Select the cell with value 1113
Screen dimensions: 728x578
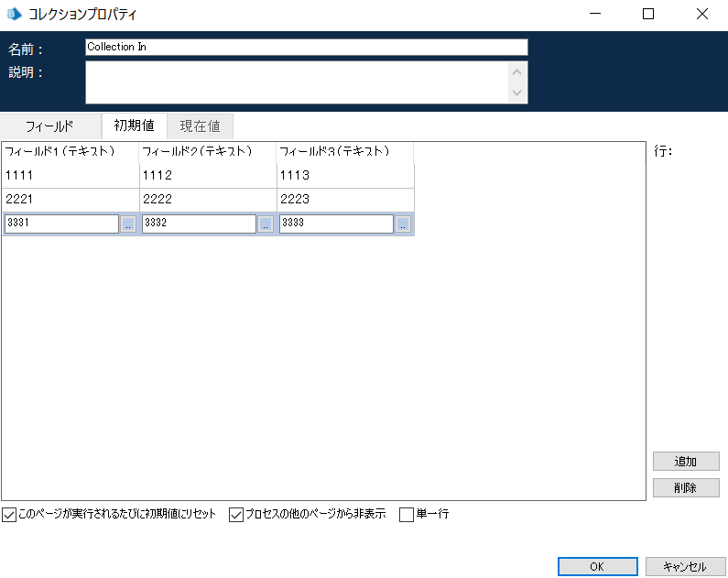(x=345, y=176)
